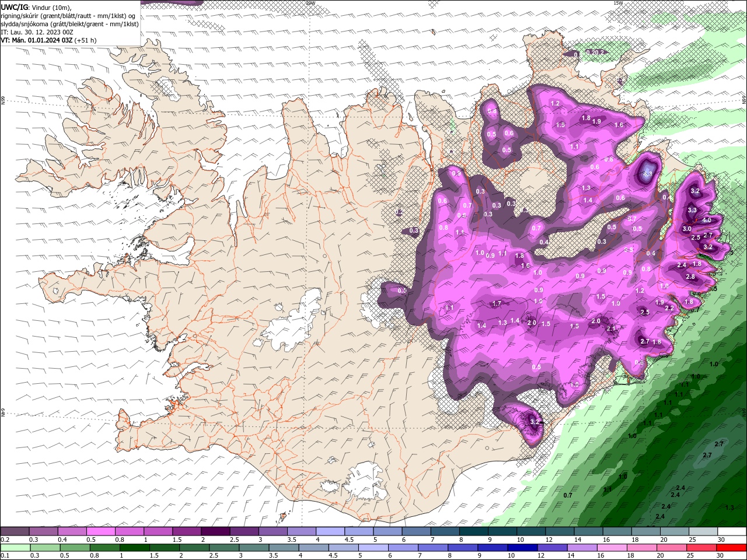Click the deep blue 10 swatch in rain legend
The height and width of the screenshot is (560, 747).
tap(522, 548)
